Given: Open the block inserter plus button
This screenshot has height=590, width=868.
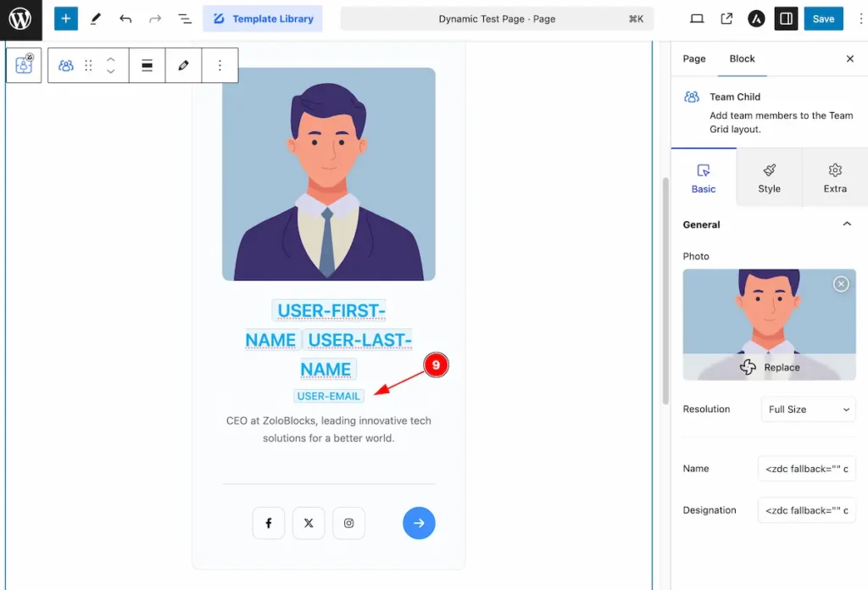Looking at the screenshot, I should click(66, 19).
